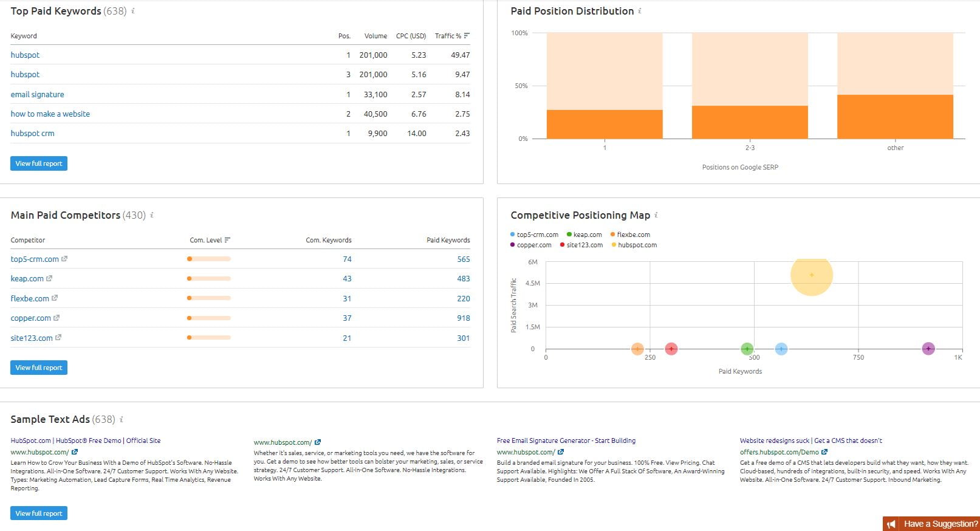This screenshot has width=980, height=531.
Task: Open ad titled Website redesigns suck
Action: [811, 440]
